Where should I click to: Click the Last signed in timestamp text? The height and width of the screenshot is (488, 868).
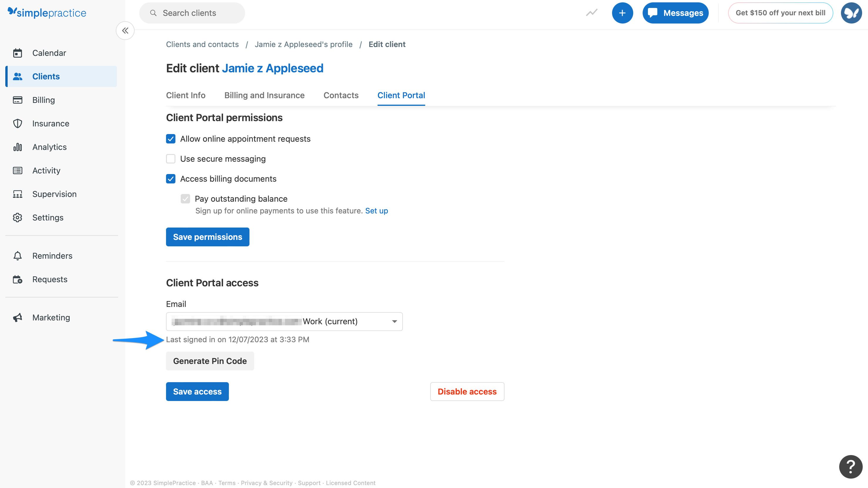237,339
